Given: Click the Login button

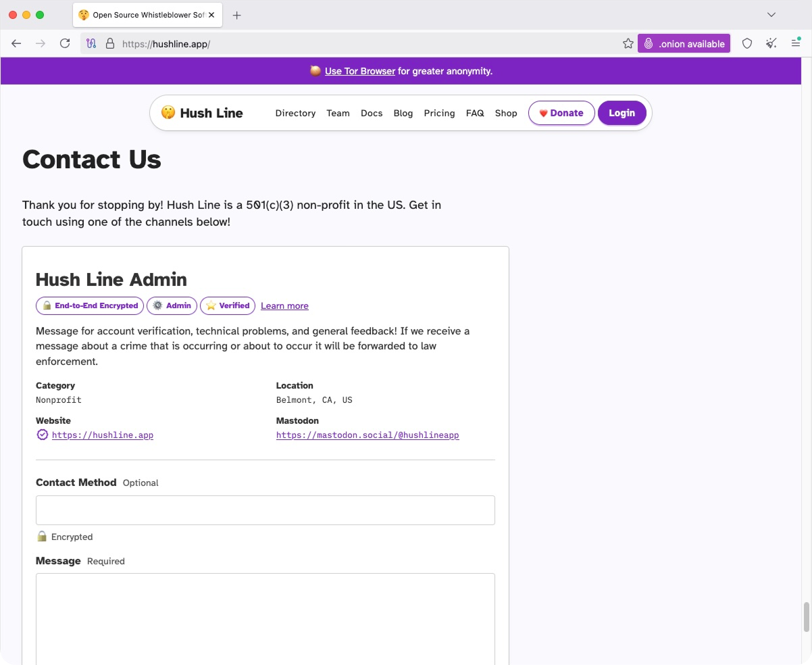Looking at the screenshot, I should pos(621,113).
